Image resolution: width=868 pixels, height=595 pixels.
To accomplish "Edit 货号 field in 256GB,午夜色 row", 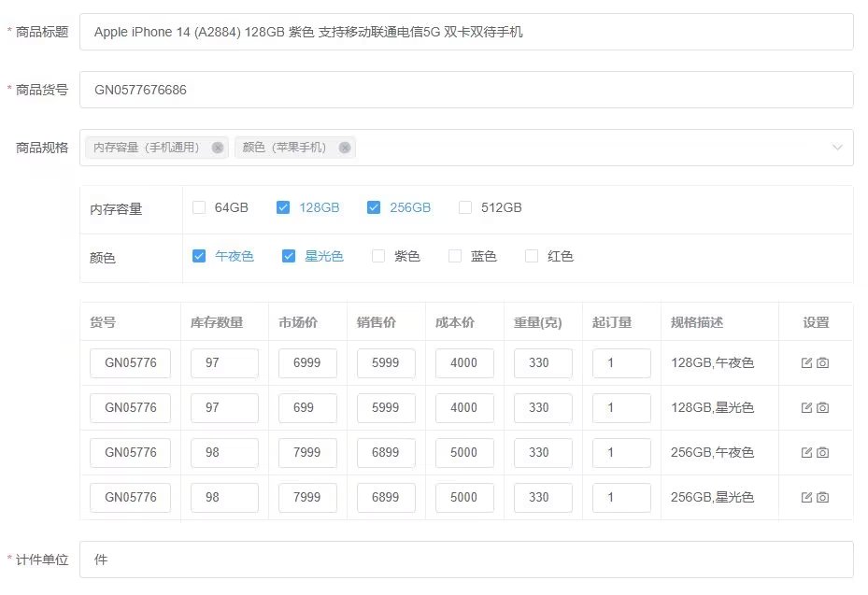I will 130,453.
